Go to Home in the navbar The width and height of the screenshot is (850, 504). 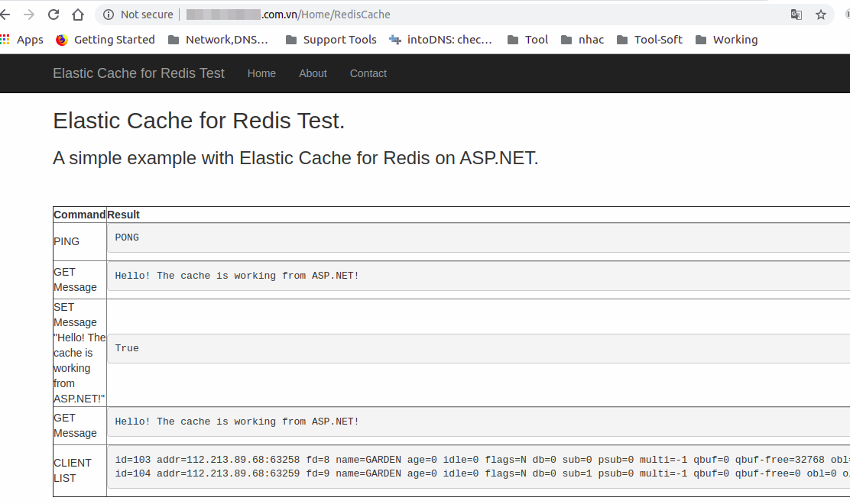coord(261,73)
